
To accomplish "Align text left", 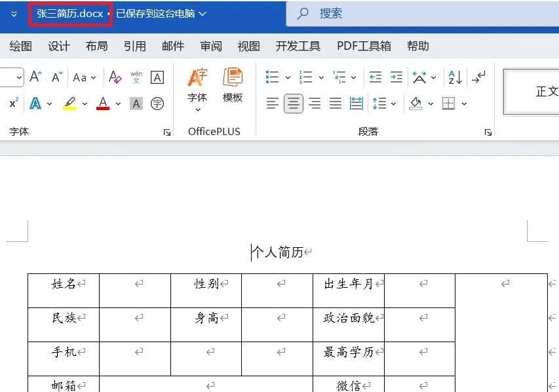I will coord(273,104).
